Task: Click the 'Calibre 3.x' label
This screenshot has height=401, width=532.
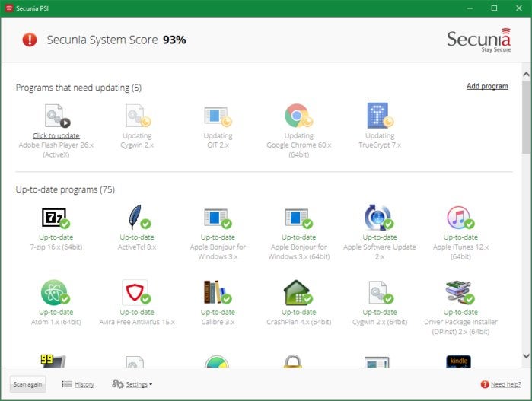Action: point(218,322)
